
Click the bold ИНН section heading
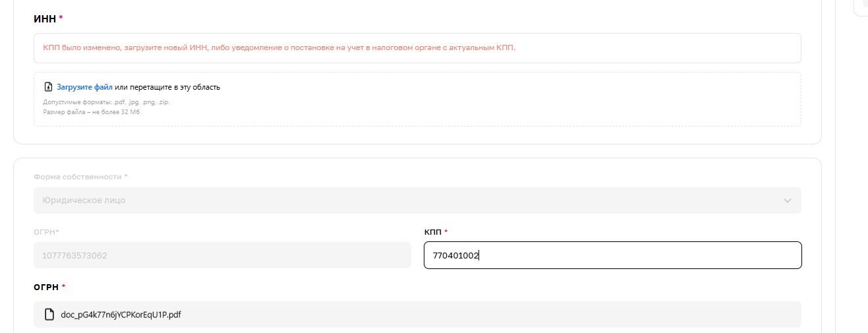[x=45, y=18]
